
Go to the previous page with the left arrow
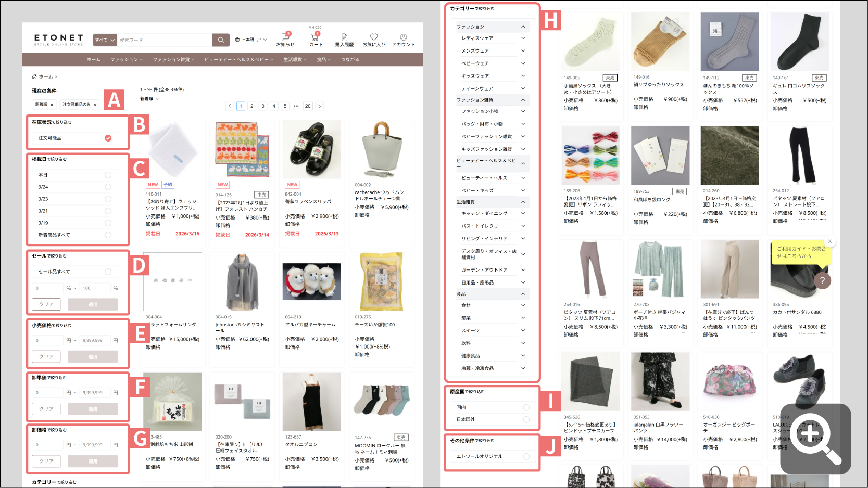coord(230,106)
